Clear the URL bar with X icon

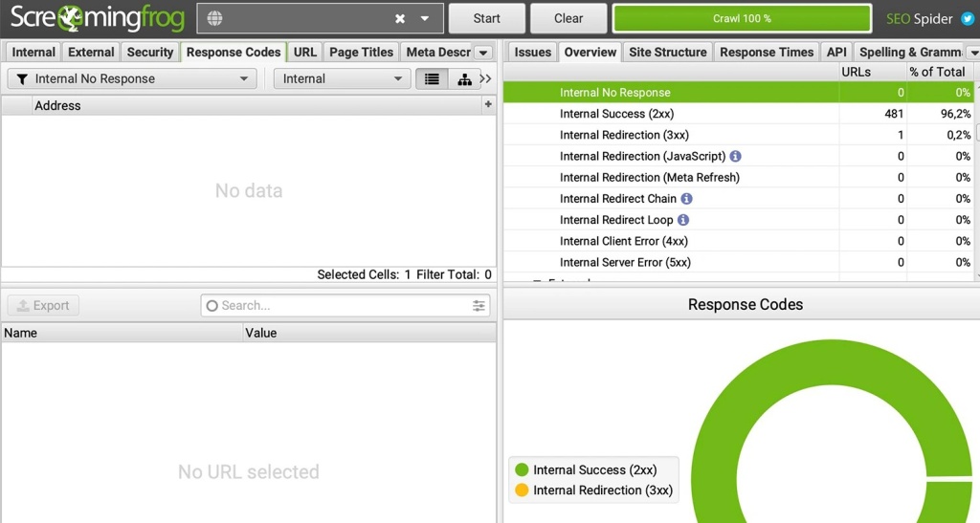[x=400, y=19]
